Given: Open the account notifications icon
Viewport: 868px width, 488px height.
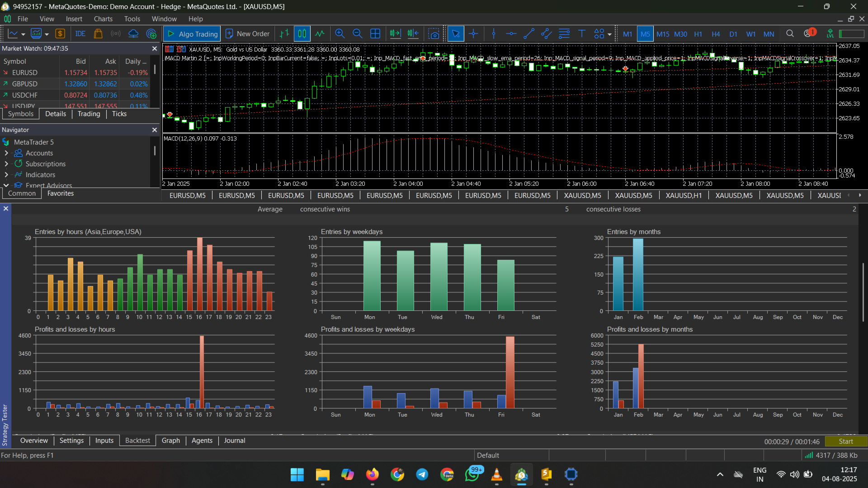Looking at the screenshot, I should click(809, 33).
